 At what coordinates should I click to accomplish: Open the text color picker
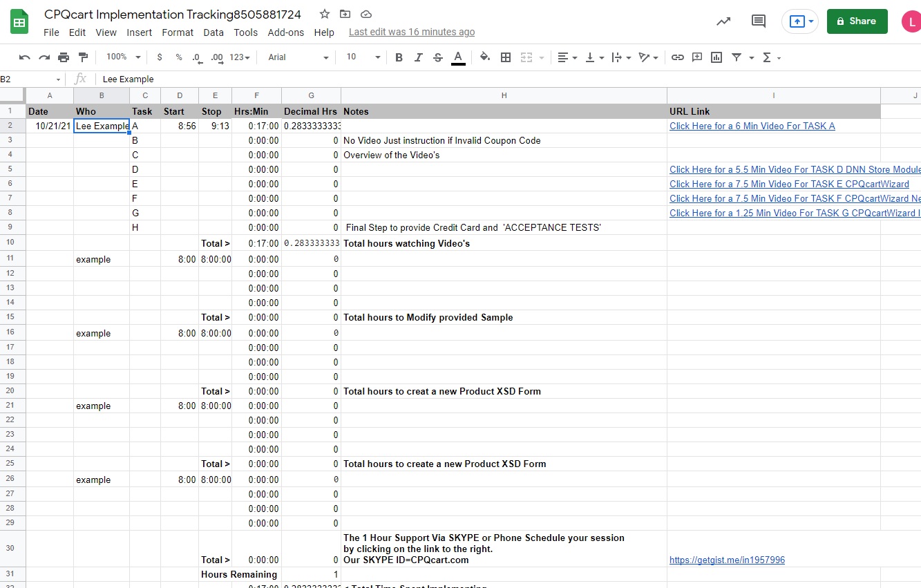457,58
